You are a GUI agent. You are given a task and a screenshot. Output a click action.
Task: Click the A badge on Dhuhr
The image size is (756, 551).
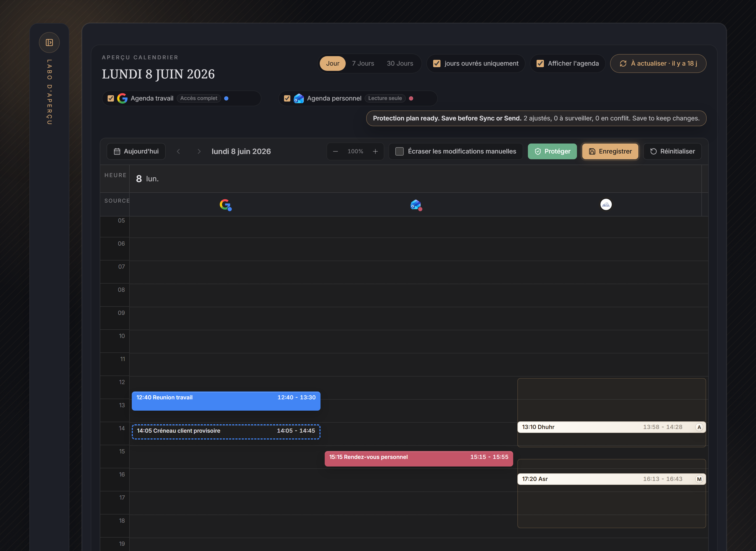click(699, 427)
